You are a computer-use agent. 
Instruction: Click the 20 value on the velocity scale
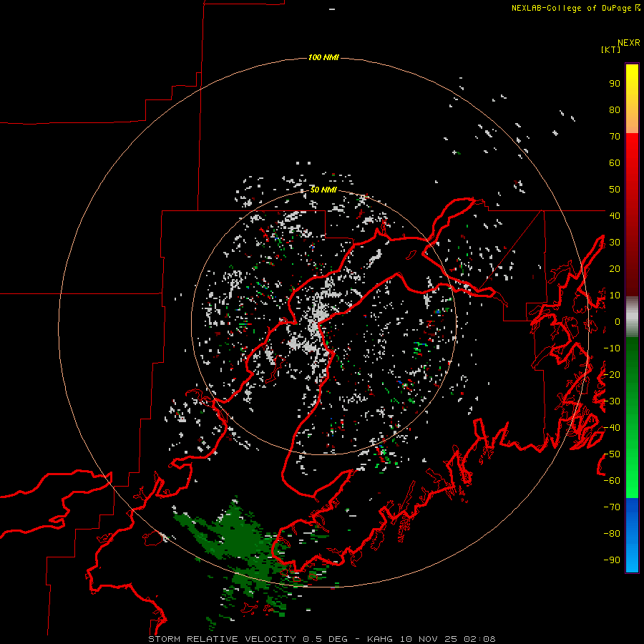pos(615,268)
